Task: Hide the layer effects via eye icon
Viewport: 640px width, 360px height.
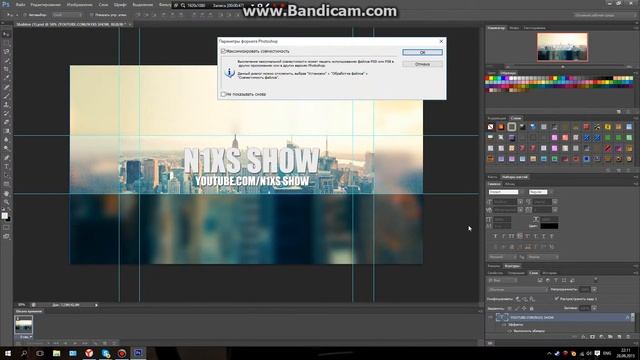Action: 504,324
